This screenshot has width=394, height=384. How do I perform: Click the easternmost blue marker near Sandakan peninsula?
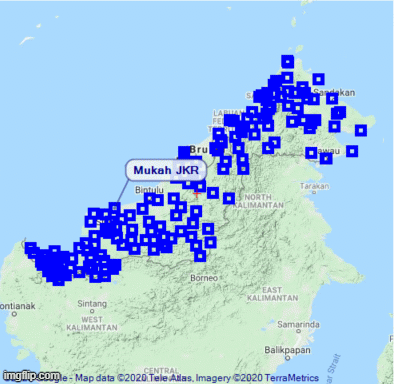coord(361,130)
